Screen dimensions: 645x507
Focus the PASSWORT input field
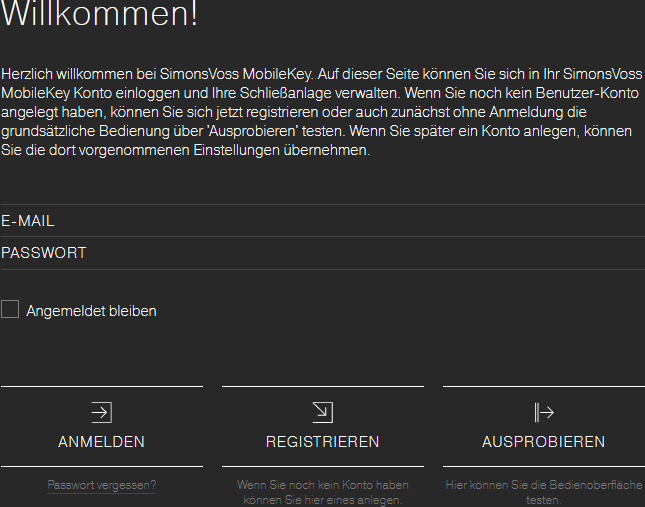click(x=322, y=253)
